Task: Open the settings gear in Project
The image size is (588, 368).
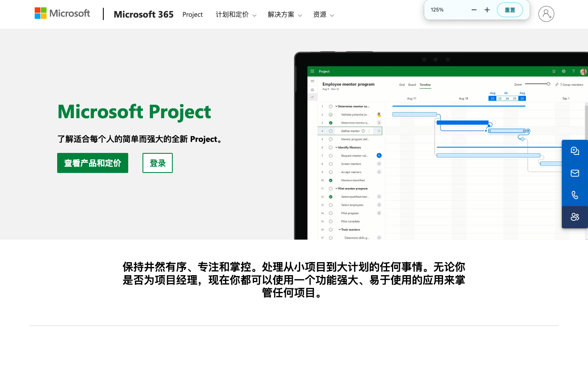Action: pyautogui.click(x=563, y=71)
